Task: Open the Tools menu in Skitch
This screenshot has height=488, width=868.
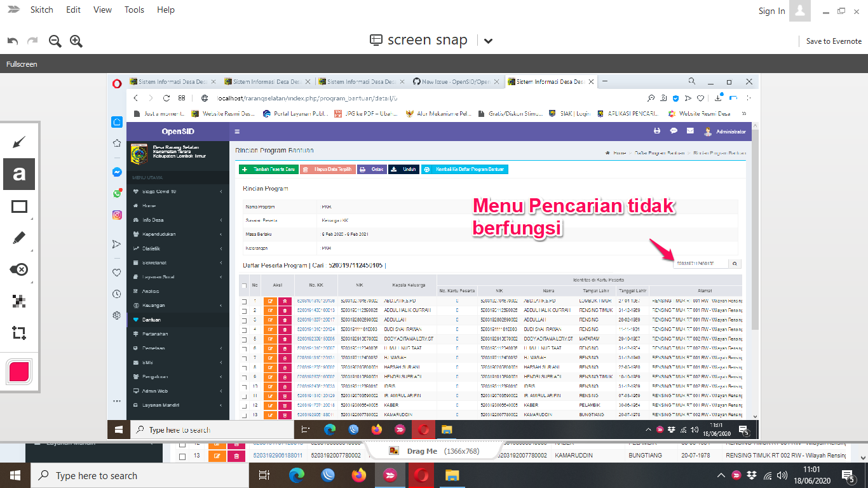Action: (134, 10)
